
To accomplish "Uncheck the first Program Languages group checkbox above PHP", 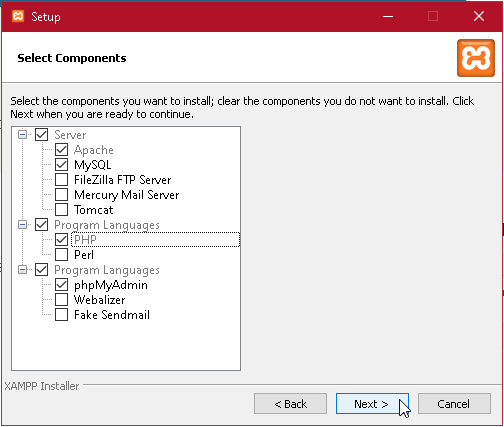I will [41, 225].
